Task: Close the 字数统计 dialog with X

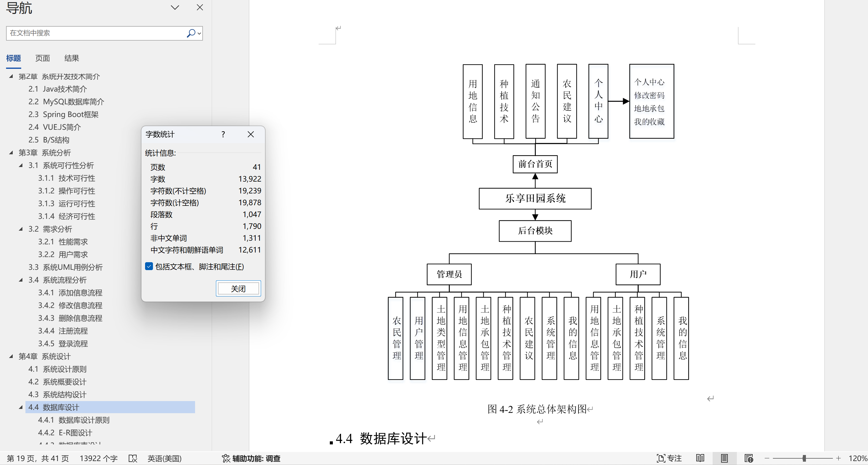Action: (x=251, y=134)
